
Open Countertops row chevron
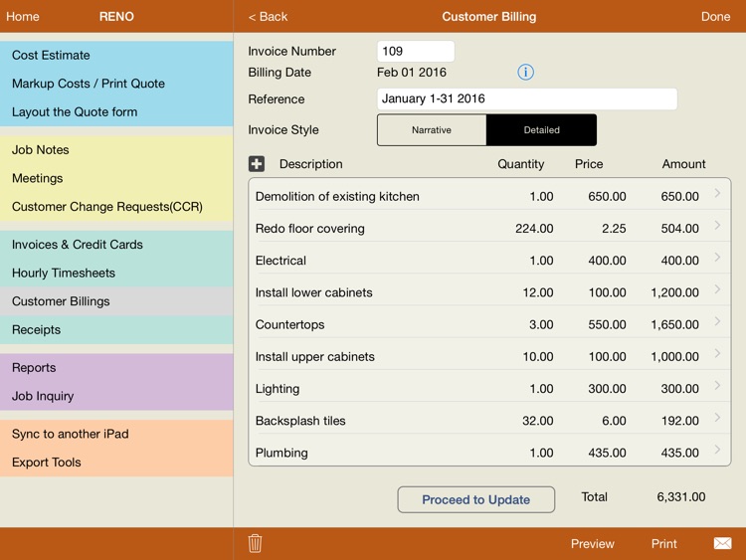point(717,321)
